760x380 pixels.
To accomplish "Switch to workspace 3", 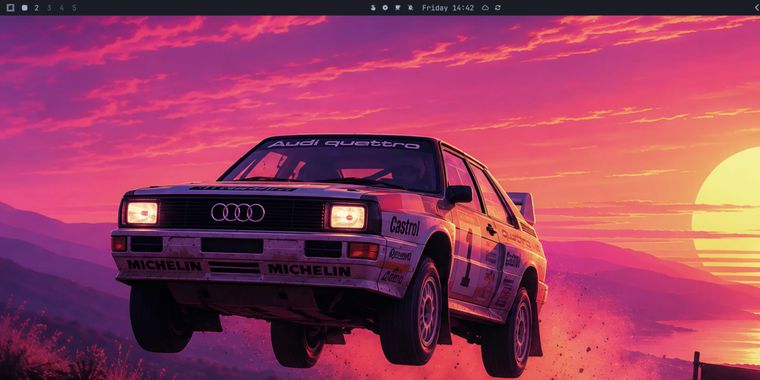I will coord(49,8).
